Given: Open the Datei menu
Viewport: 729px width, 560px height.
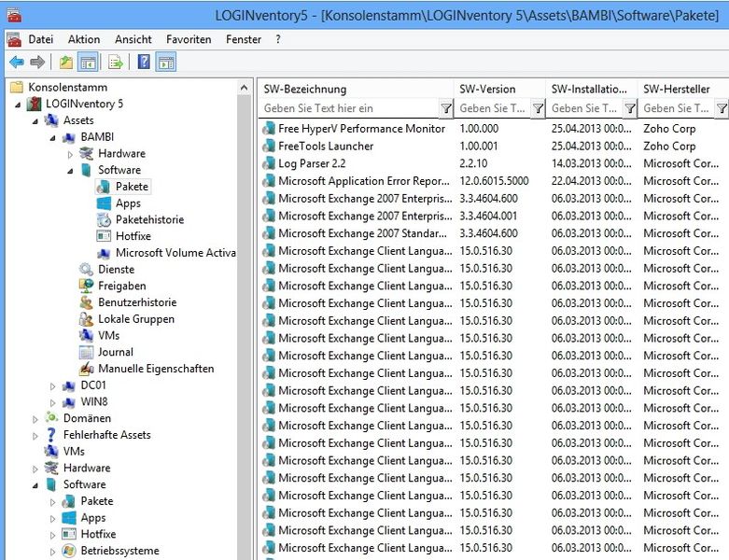Looking at the screenshot, I should (x=40, y=39).
